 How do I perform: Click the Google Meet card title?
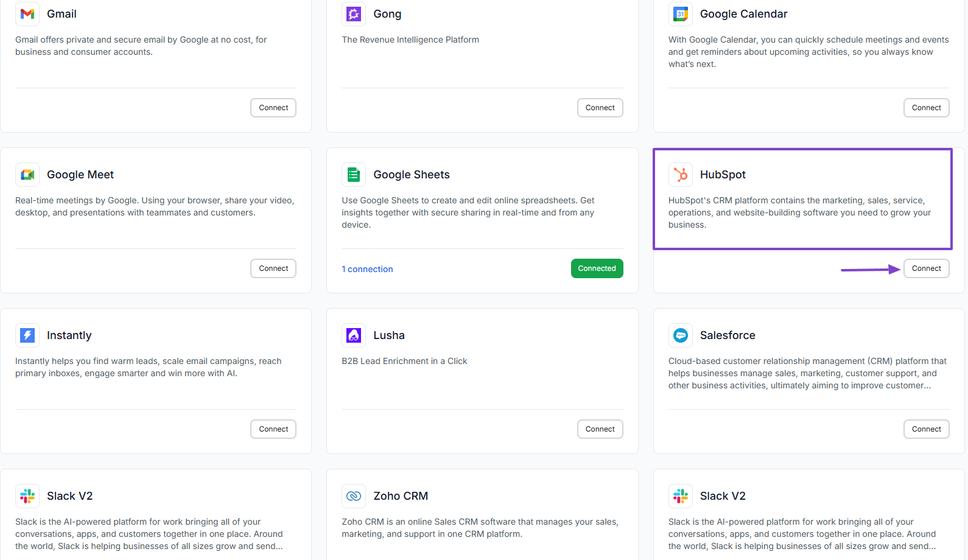(x=80, y=175)
